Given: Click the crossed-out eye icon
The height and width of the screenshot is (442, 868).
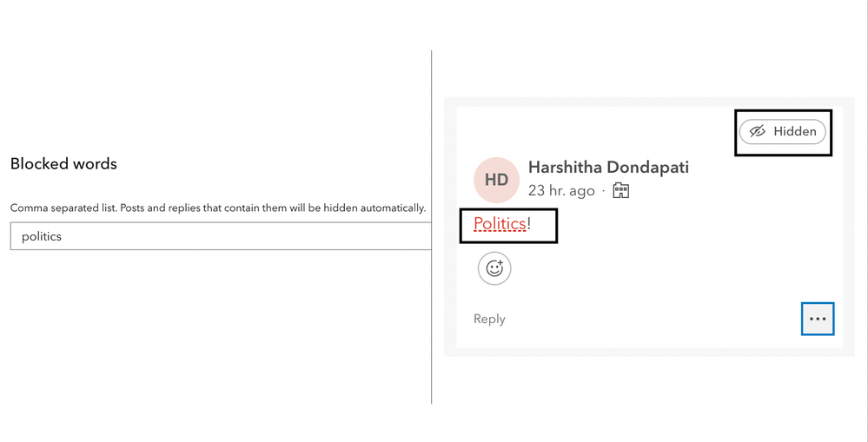Looking at the screenshot, I should pos(757,131).
